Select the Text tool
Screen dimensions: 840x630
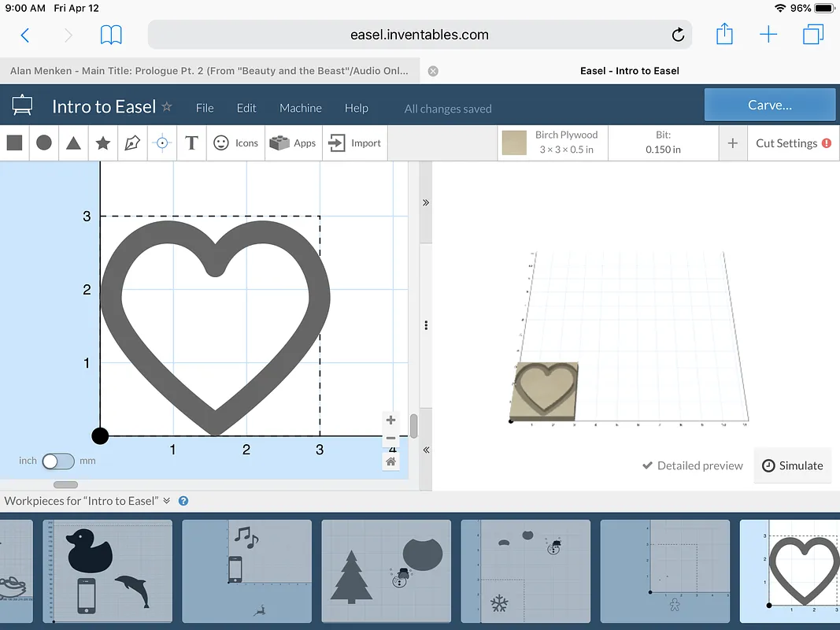pos(191,143)
